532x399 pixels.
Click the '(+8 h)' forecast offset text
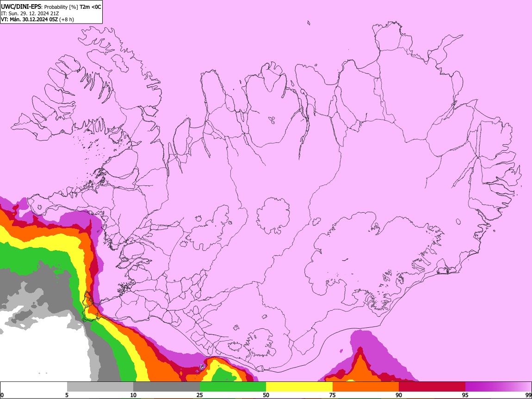(67, 19)
